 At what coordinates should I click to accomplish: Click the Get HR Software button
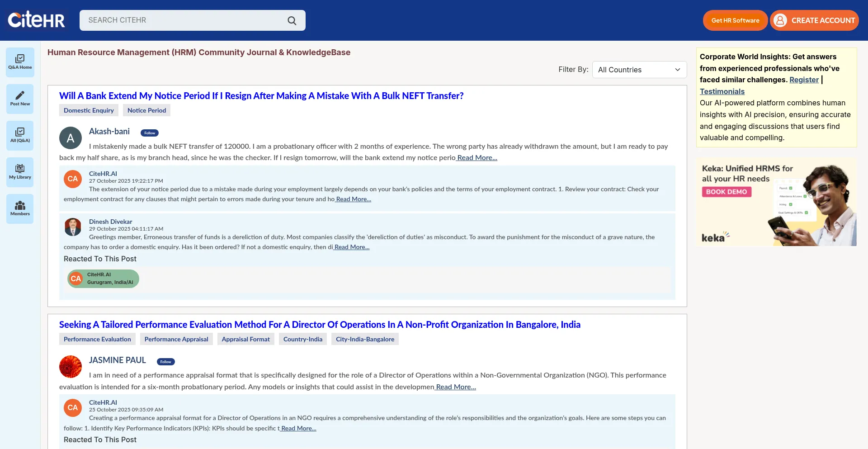[x=735, y=20]
